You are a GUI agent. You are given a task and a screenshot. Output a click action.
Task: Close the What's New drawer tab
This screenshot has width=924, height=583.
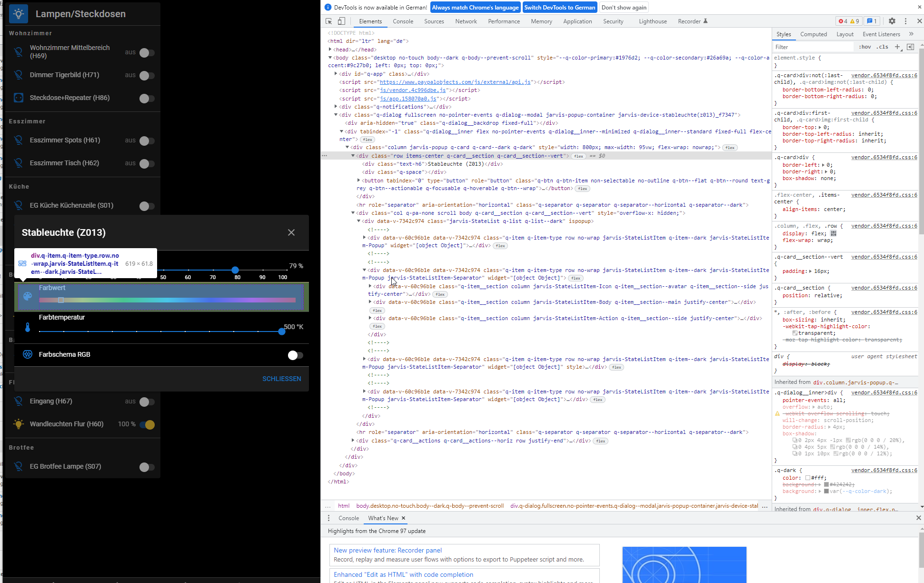404,518
